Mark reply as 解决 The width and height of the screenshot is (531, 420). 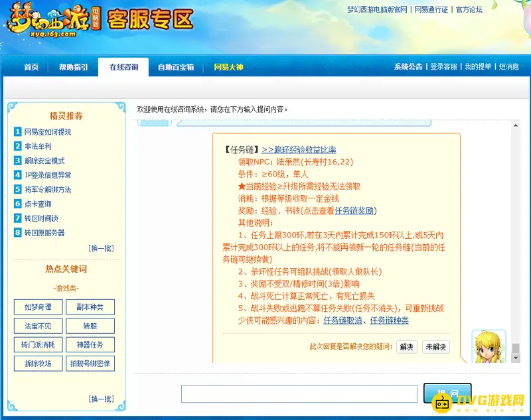click(x=406, y=347)
